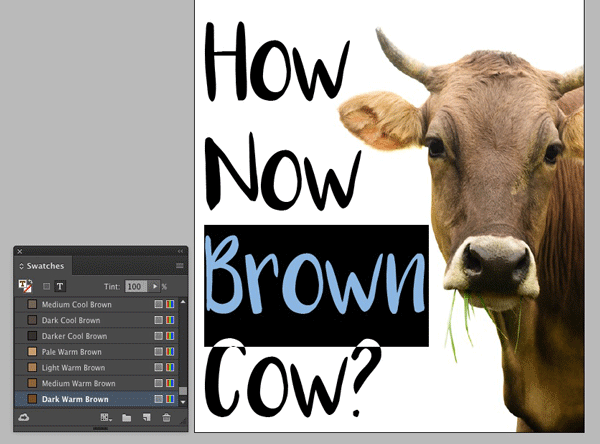Screen dimensions: 600x444
Task: Create a new color group folder
Action: [x=127, y=417]
